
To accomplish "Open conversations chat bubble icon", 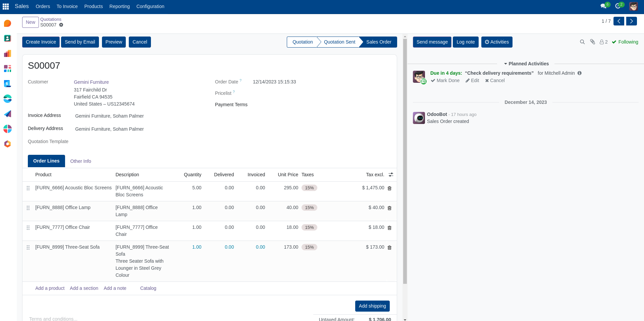I will click(603, 6).
